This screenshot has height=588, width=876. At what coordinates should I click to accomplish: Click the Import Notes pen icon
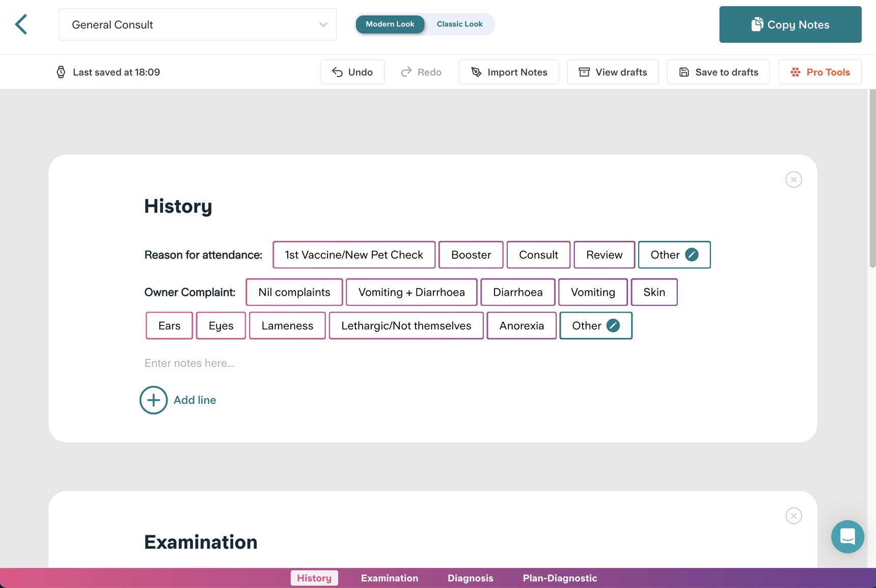(477, 72)
